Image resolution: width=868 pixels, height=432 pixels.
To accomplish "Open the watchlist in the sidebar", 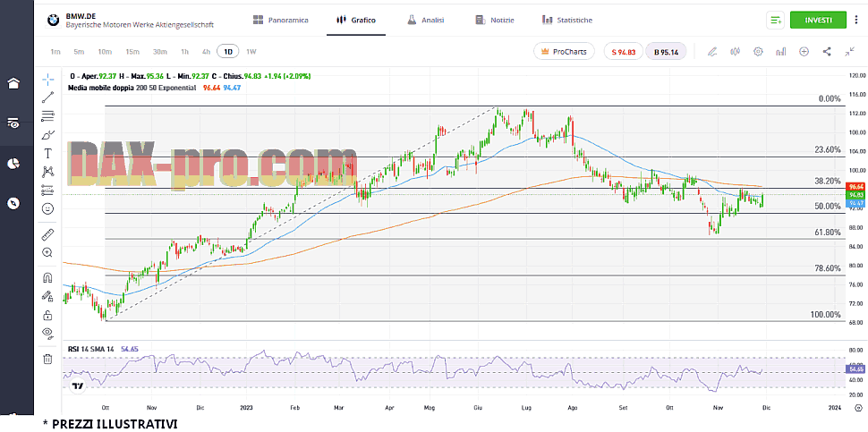I will click(13, 123).
